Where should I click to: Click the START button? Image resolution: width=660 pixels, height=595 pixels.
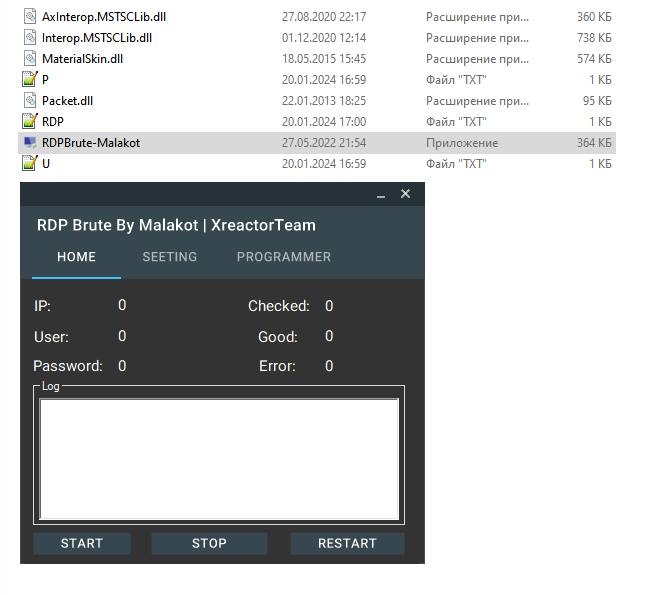(82, 543)
